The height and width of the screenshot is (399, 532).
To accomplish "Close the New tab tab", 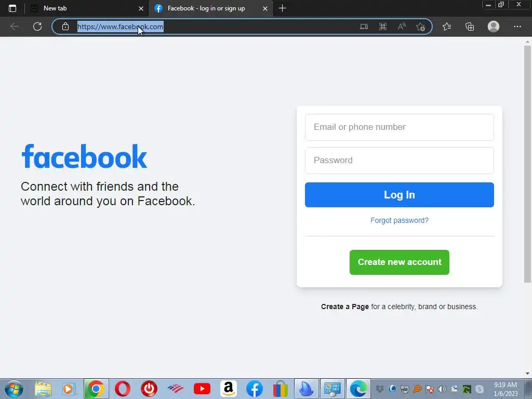I will (141, 8).
